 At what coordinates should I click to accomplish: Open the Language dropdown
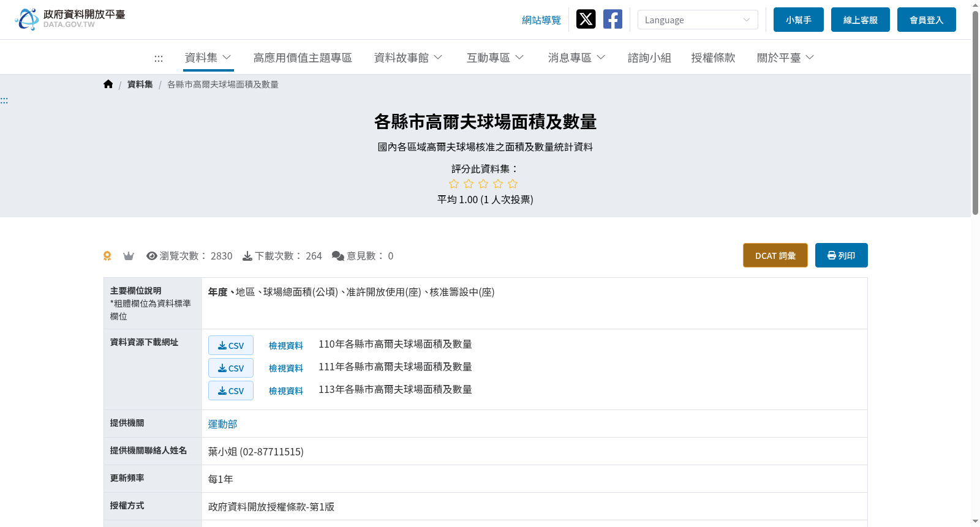[698, 20]
